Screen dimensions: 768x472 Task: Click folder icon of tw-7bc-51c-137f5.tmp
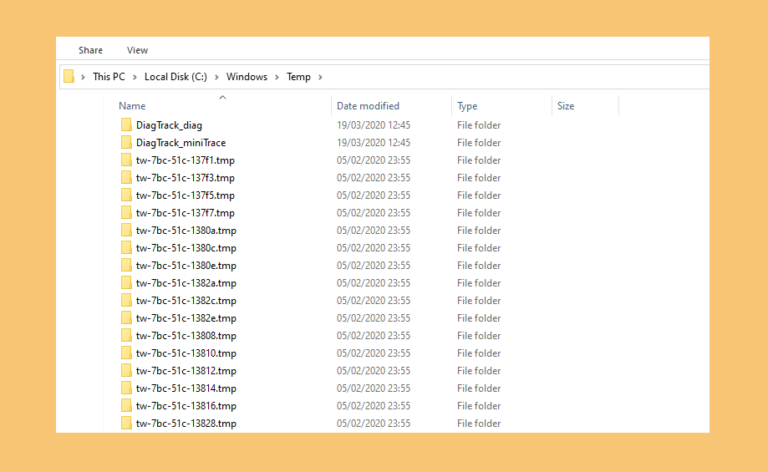pyautogui.click(x=126, y=195)
